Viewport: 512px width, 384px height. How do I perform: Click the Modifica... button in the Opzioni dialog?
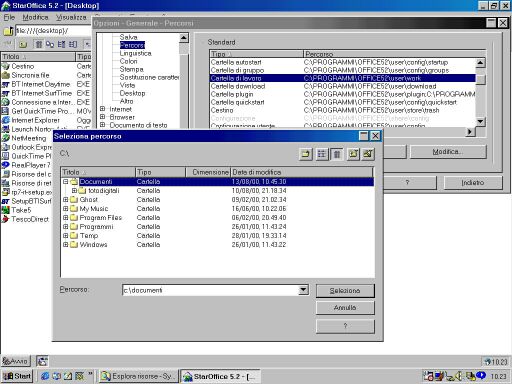click(x=448, y=152)
